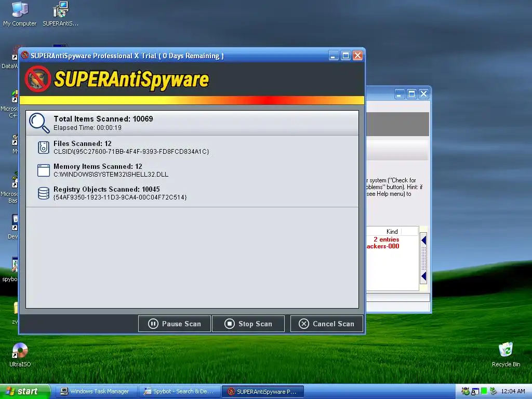Maximize the SUPERAntiSpyware window

pyautogui.click(x=345, y=56)
